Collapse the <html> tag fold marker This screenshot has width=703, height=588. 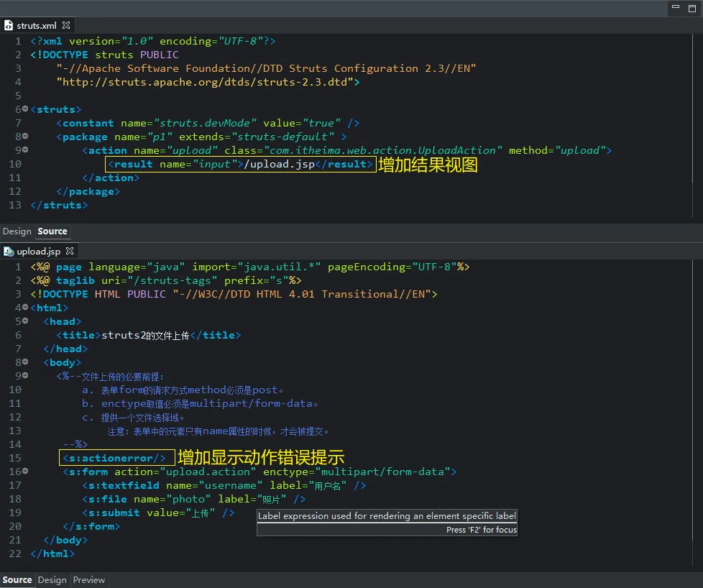tap(25, 308)
